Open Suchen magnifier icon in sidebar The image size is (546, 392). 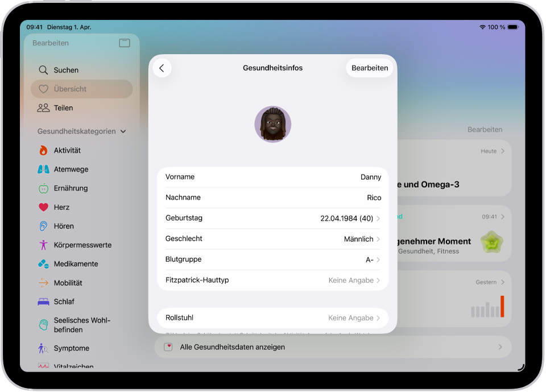(x=43, y=70)
